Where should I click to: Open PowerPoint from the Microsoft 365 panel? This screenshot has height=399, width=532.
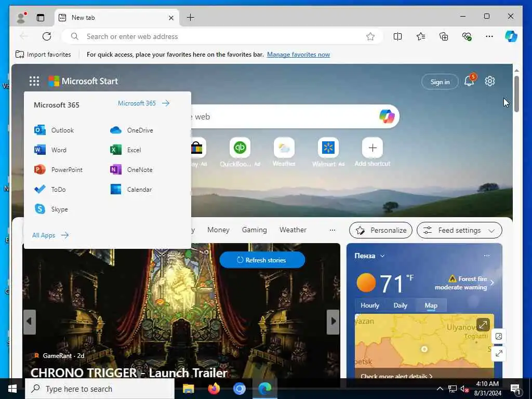pos(58,170)
